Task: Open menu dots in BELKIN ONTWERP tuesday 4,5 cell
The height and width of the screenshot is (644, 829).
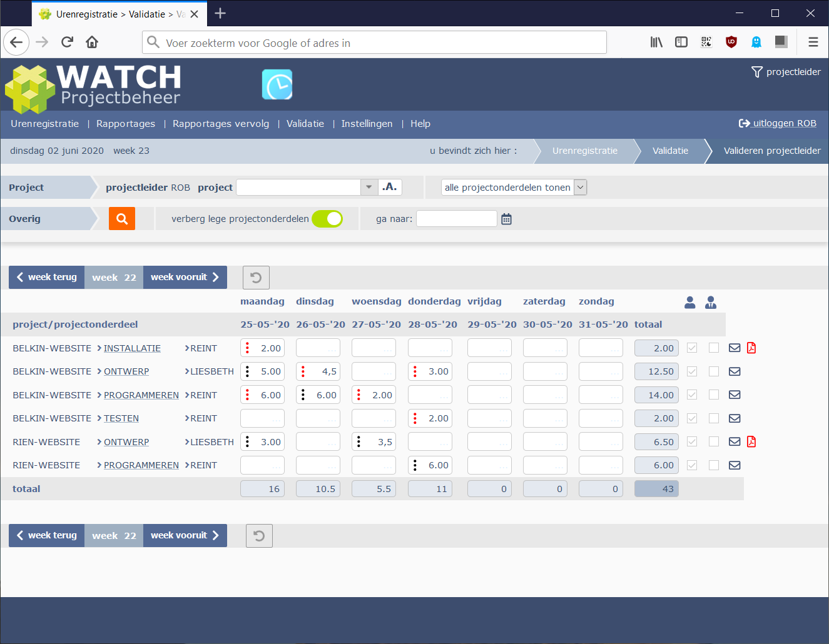Action: [303, 371]
